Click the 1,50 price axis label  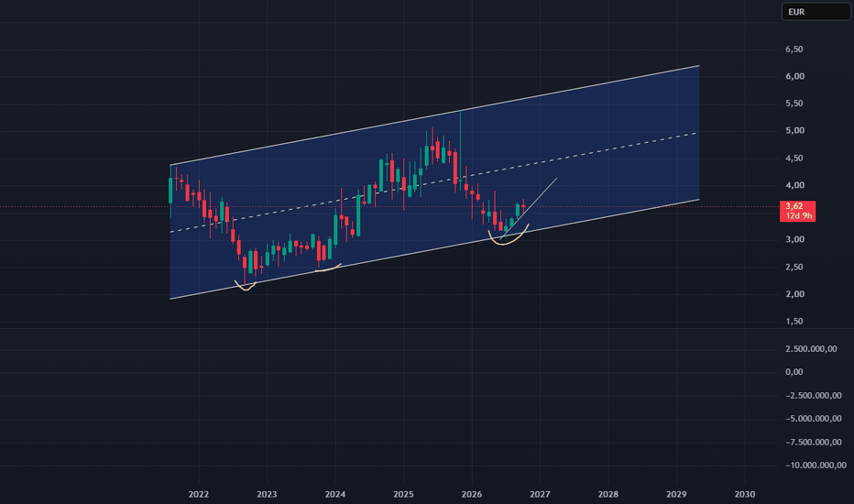(x=794, y=322)
